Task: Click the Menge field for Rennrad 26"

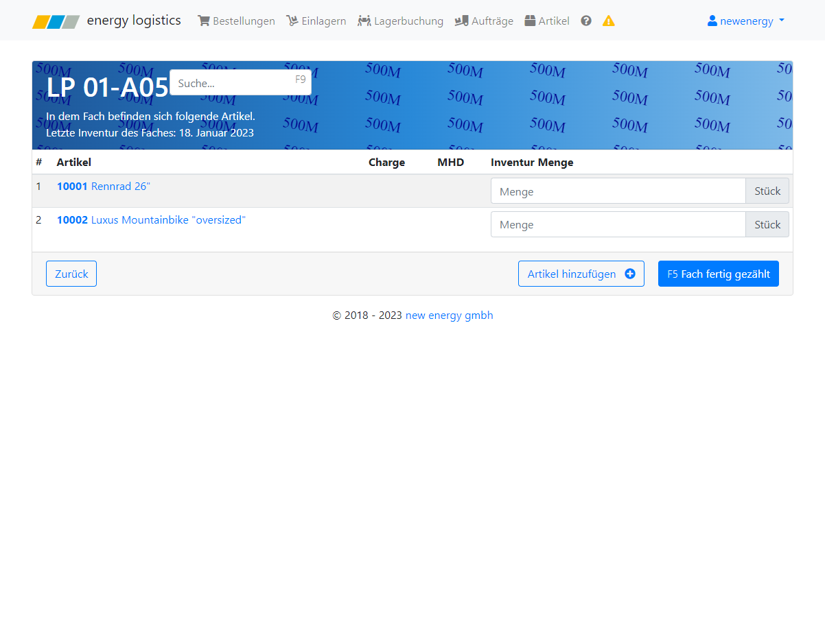Action: (x=618, y=191)
